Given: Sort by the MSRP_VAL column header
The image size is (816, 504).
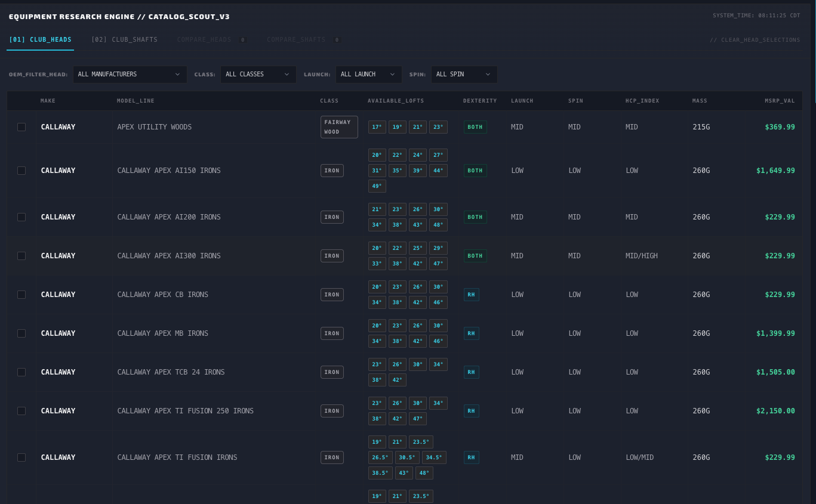Looking at the screenshot, I should pos(780,101).
